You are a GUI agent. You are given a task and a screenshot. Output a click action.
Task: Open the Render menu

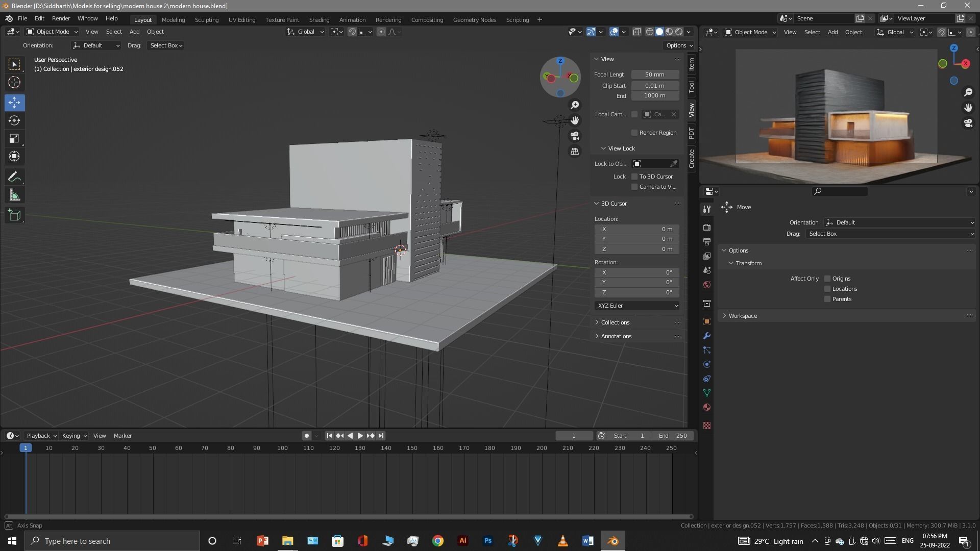(x=61, y=18)
